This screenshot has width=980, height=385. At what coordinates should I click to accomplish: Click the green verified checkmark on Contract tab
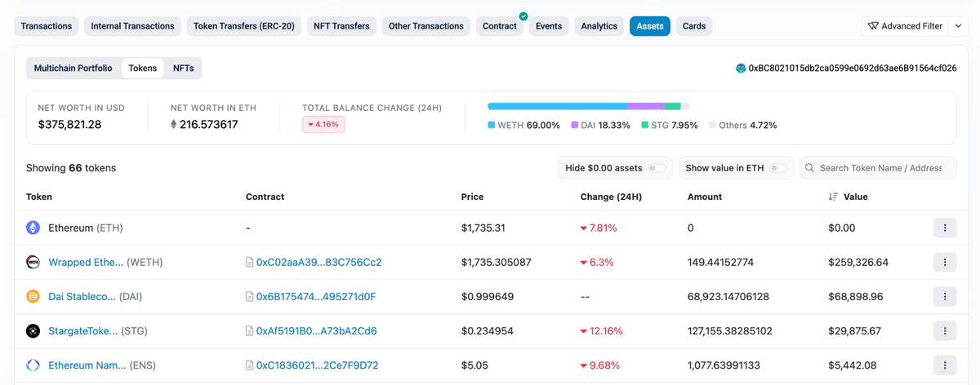pyautogui.click(x=523, y=16)
